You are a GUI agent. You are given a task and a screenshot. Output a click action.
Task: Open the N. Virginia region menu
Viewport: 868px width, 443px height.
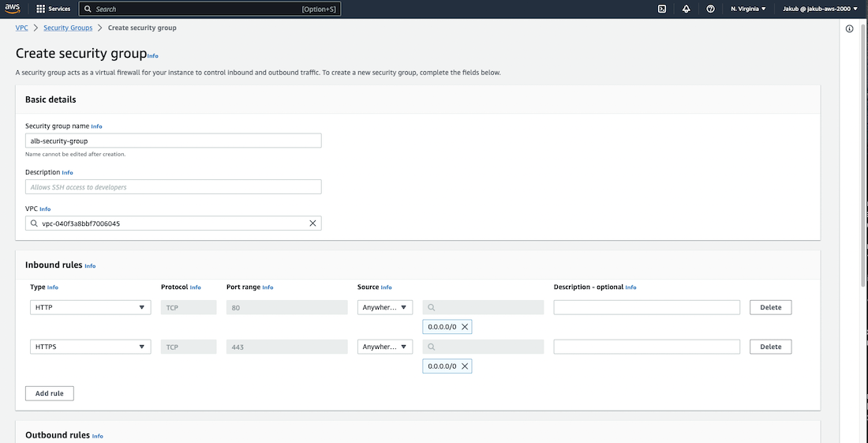748,9
